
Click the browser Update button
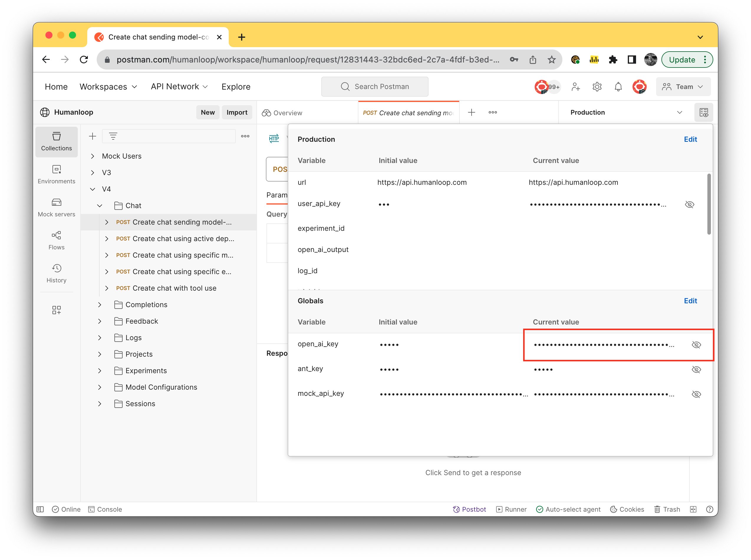687,60
